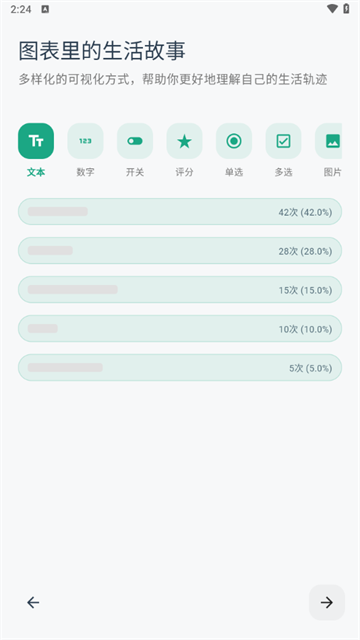This screenshot has height=640, width=360.
Task: Go back with the left arrow
Action: [x=33, y=602]
